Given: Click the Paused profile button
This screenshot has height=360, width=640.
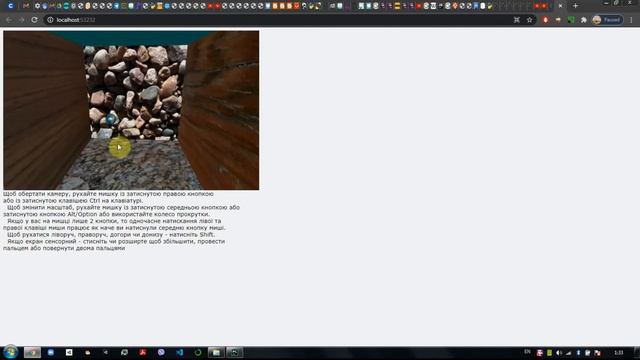Looking at the screenshot, I should 607,20.
